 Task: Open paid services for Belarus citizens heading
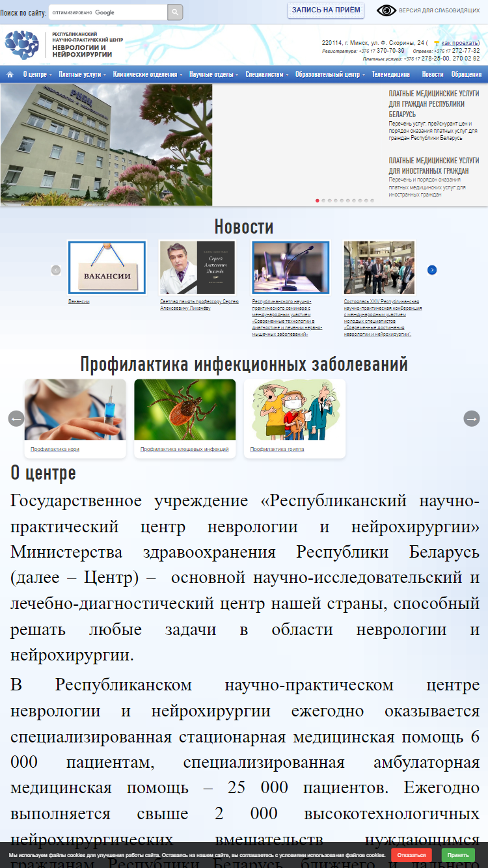tap(434, 104)
